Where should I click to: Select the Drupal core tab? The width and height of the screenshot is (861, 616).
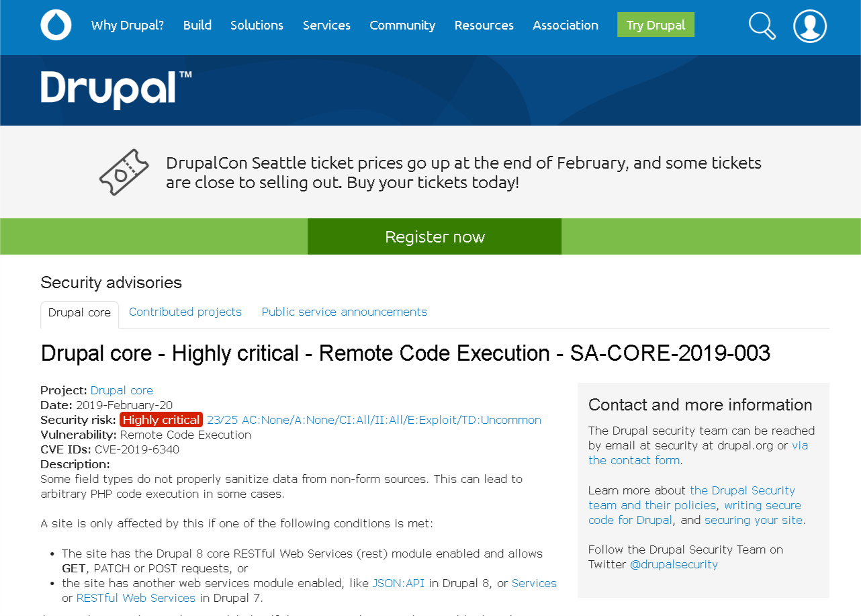coord(79,312)
